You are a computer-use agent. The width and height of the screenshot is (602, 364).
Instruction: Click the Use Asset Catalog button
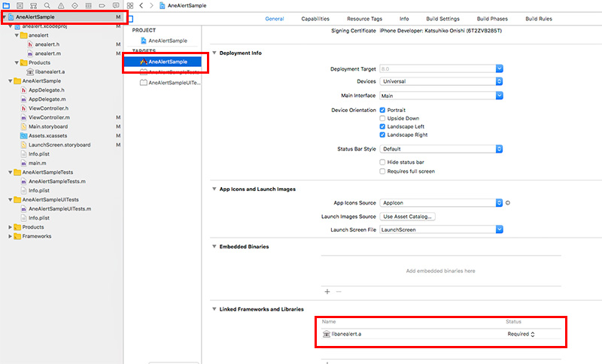tap(407, 217)
